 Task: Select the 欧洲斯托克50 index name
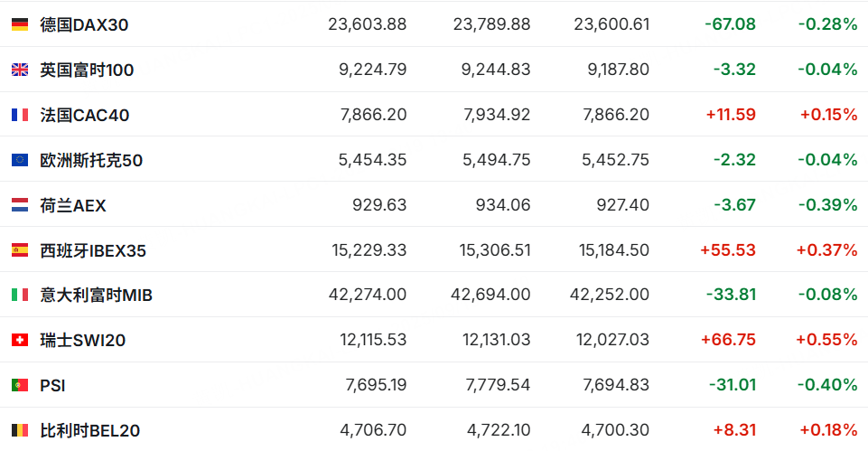(91, 160)
